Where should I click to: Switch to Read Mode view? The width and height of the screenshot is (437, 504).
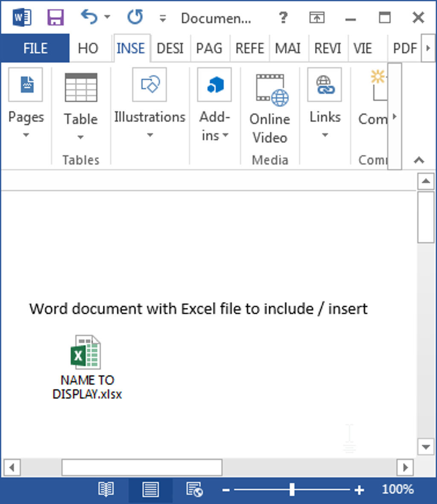coord(105,490)
